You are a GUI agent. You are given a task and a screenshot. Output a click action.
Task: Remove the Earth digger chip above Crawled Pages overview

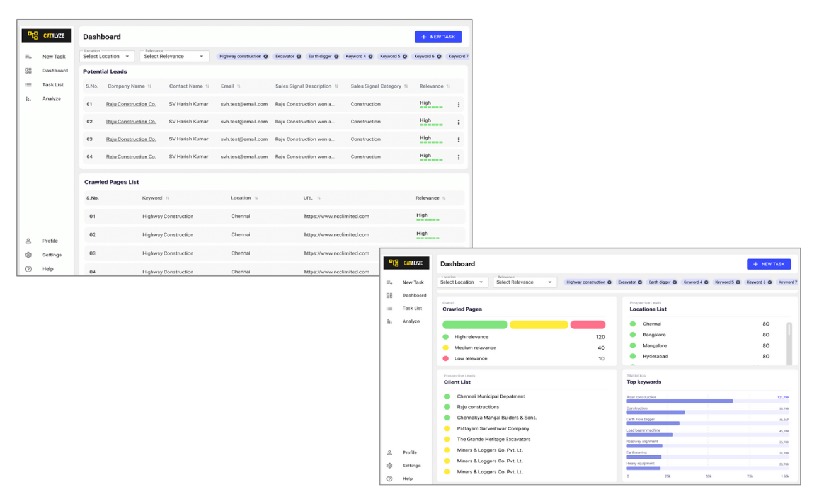tap(674, 282)
